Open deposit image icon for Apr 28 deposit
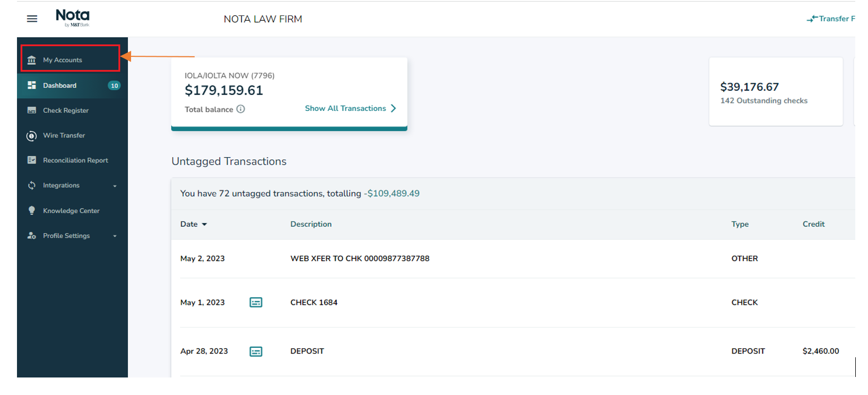 (x=256, y=351)
